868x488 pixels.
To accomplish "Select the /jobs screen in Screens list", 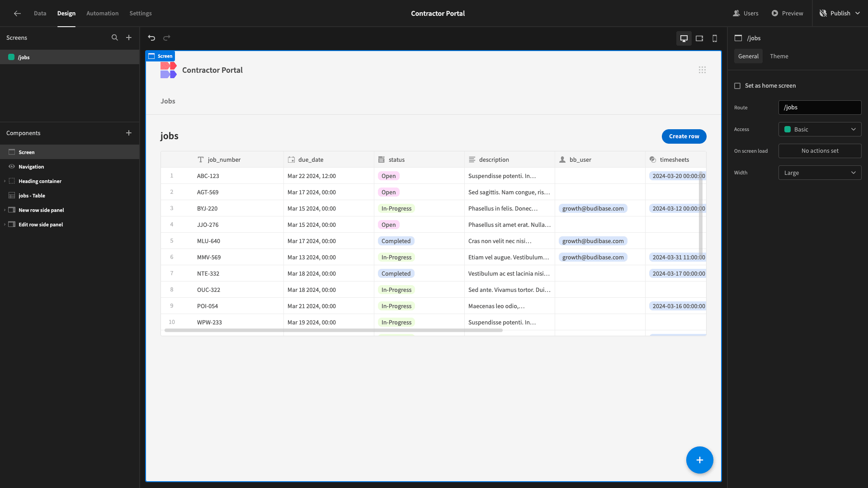I will pos(70,57).
